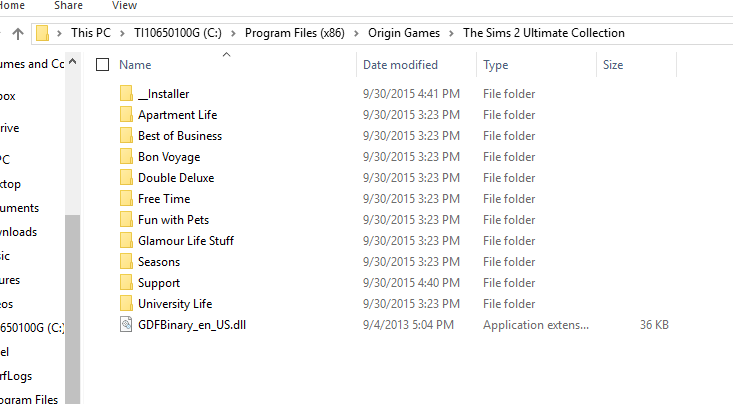Select the GDFBinary_en_US.dll file icon
The height and width of the screenshot is (404, 733).
[x=126, y=325]
